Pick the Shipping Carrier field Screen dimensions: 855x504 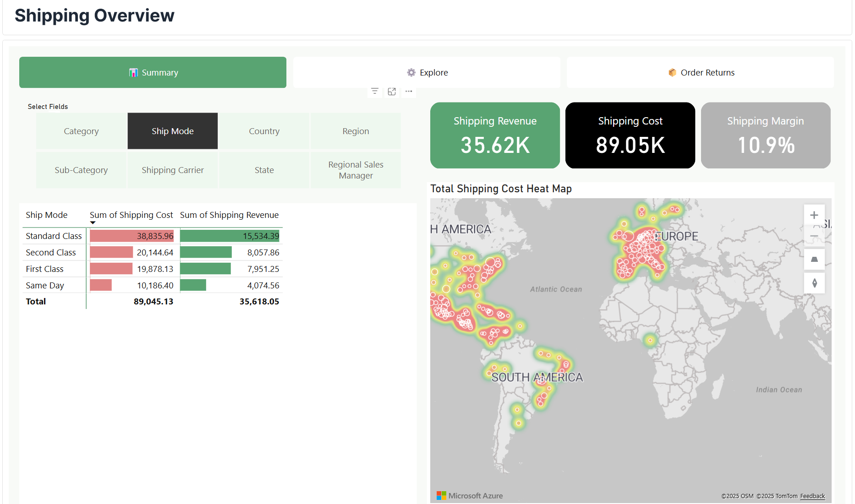pos(173,170)
